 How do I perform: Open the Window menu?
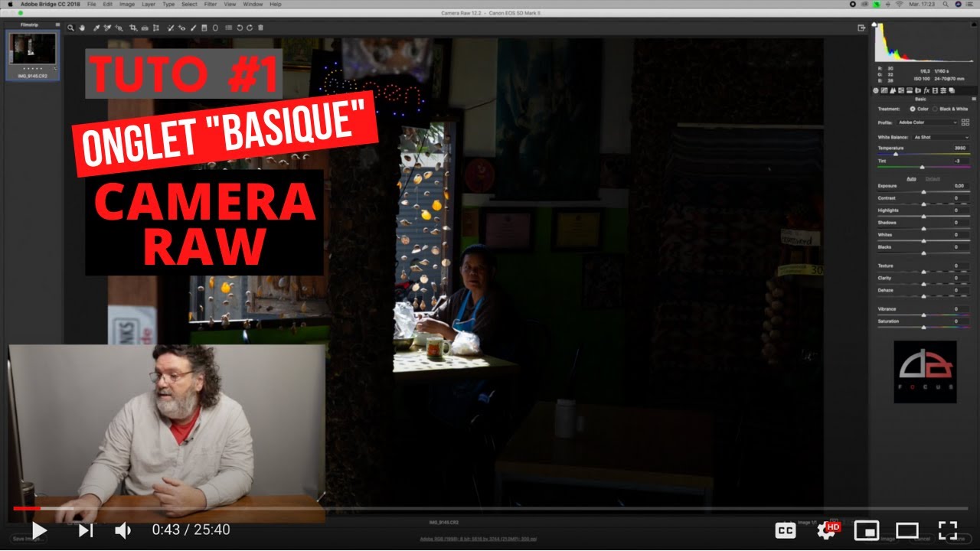[252, 5]
